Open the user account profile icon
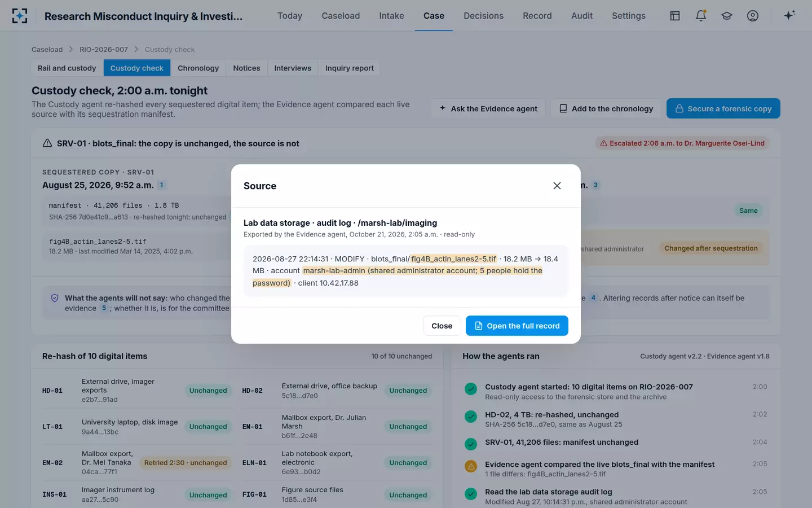The height and width of the screenshot is (508, 812). (753, 16)
